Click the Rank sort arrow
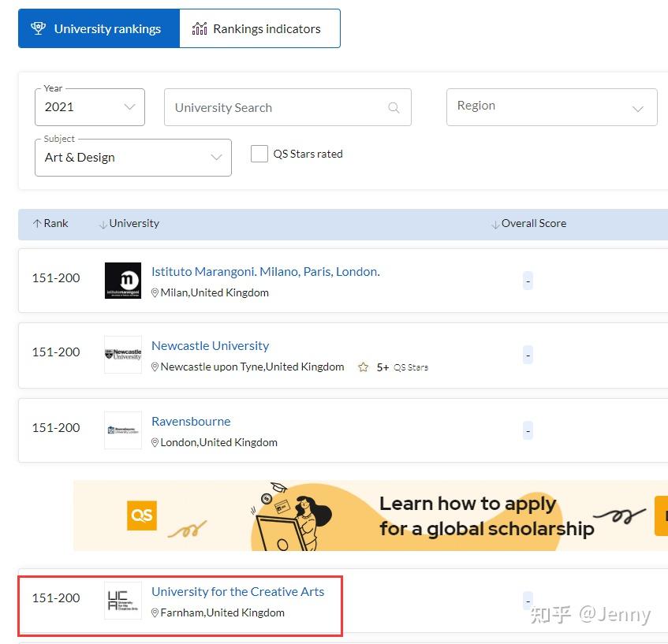The width and height of the screenshot is (668, 644). coord(37,224)
